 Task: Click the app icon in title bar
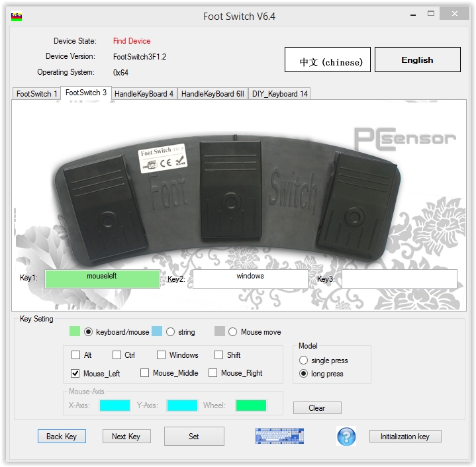17,16
